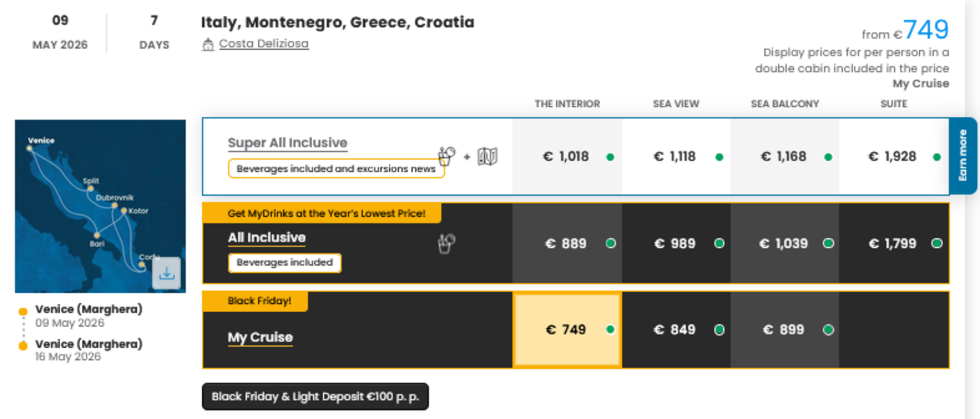Click the cocktail glass icon in Super All Inclusive row
Viewport: 980px width, 419px height.
pyautogui.click(x=446, y=156)
